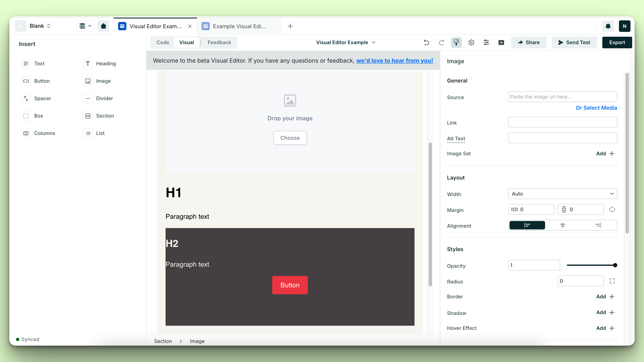Click the Image Set Add button
This screenshot has height=362, width=644.
(x=606, y=153)
